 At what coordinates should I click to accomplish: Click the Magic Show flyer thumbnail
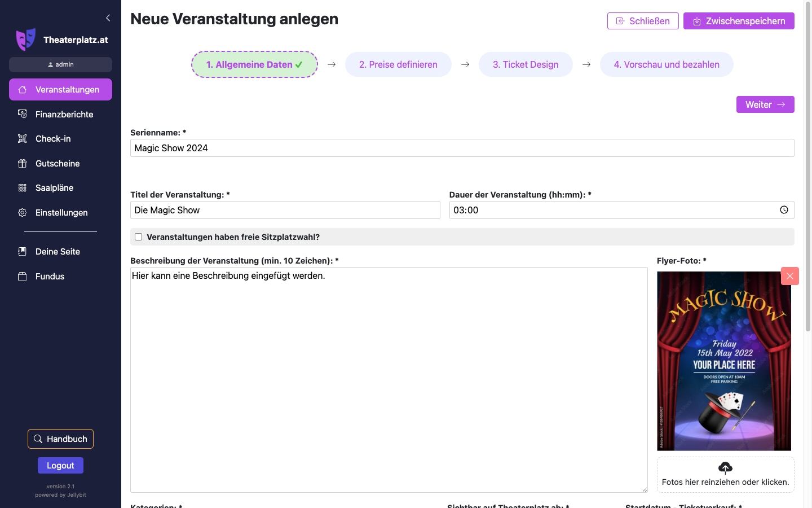[723, 361]
